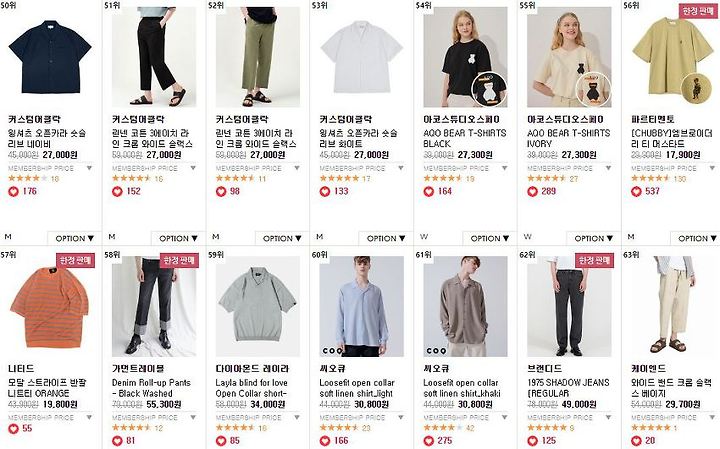Expand MEMBERSHIP PRICE for Denim Roll-up Pants
720x449 pixels.
coord(193,417)
